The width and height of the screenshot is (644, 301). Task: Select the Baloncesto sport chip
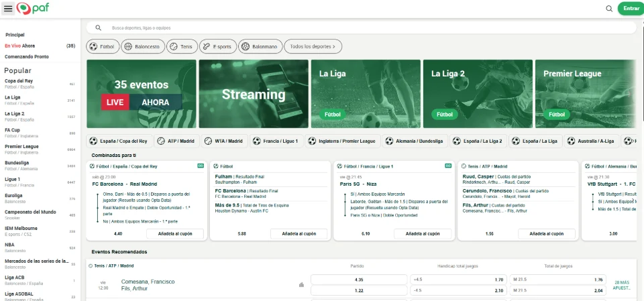click(143, 46)
